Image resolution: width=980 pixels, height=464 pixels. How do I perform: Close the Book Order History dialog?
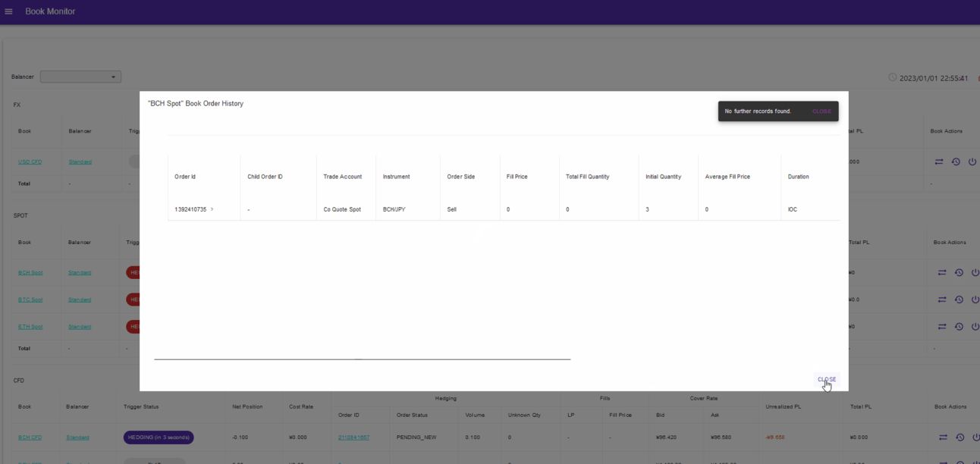click(826, 379)
